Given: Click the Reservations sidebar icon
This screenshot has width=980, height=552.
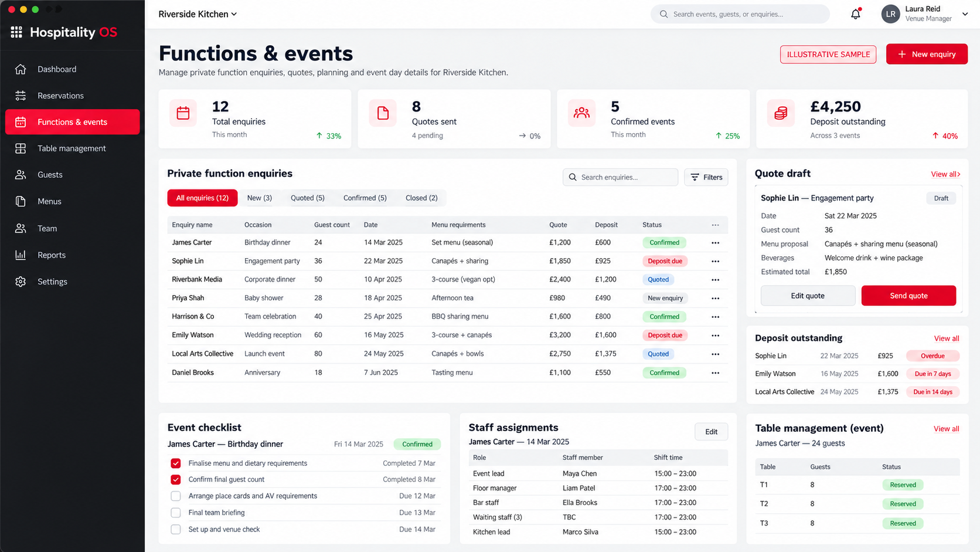Looking at the screenshot, I should [21, 96].
